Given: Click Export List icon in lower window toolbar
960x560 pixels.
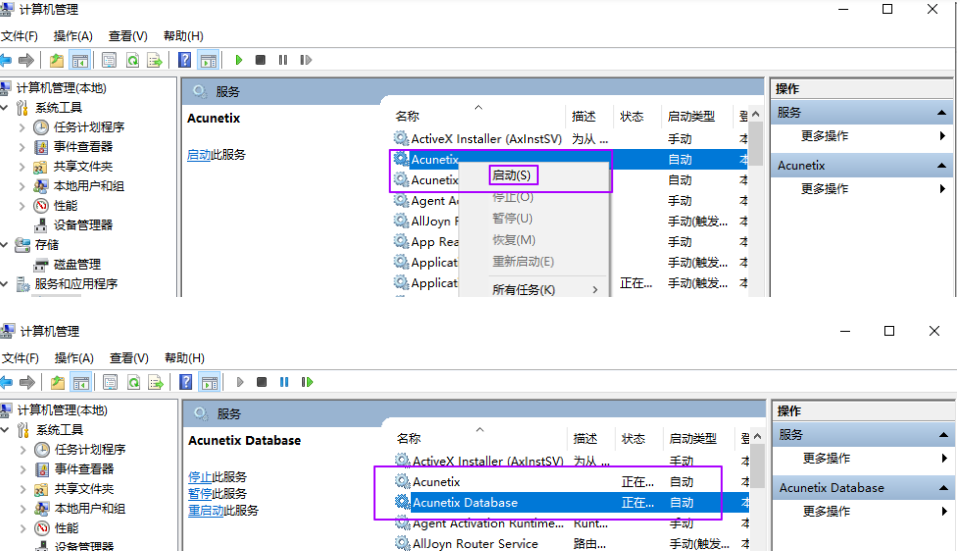Looking at the screenshot, I should point(156,383).
